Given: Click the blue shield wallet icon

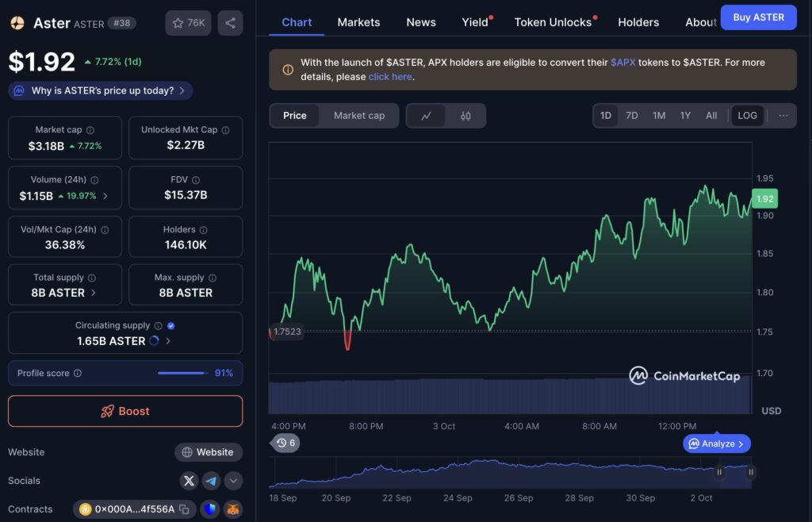Looking at the screenshot, I should point(209,509).
